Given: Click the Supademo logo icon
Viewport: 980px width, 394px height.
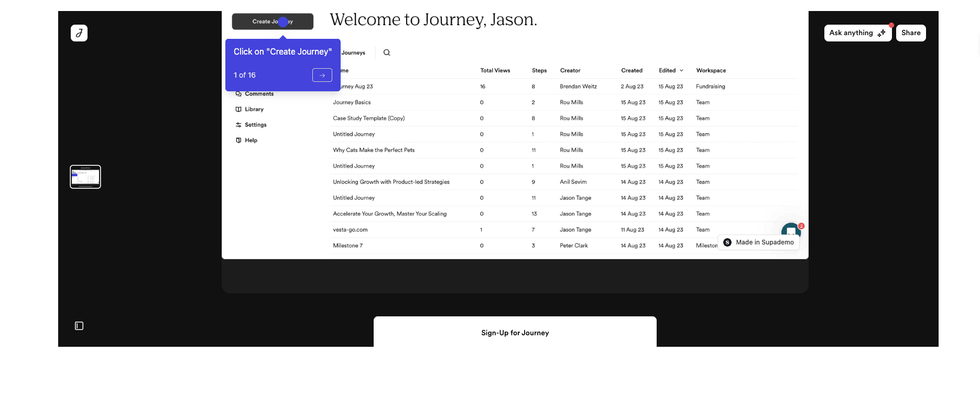Looking at the screenshot, I should (x=727, y=242).
